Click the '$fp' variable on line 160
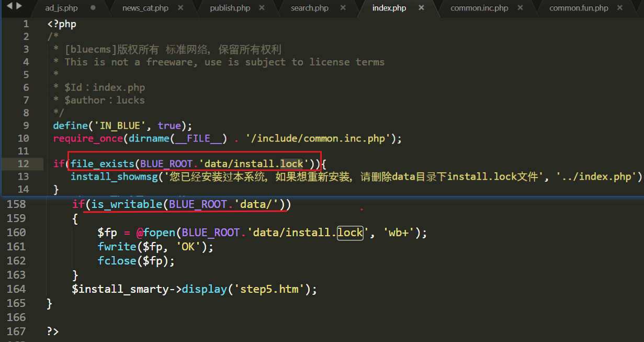644x342 pixels. click(x=106, y=233)
